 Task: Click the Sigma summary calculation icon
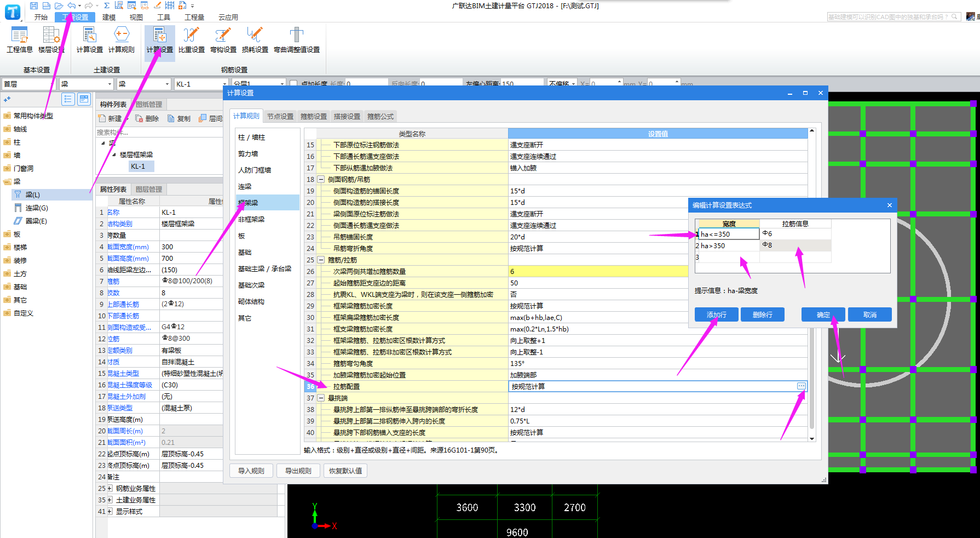[107, 5]
